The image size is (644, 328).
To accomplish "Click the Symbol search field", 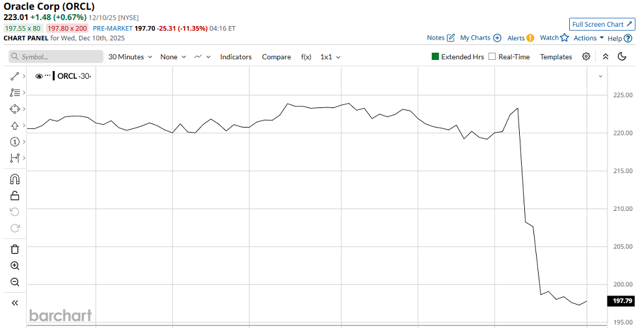I will tap(56, 57).
